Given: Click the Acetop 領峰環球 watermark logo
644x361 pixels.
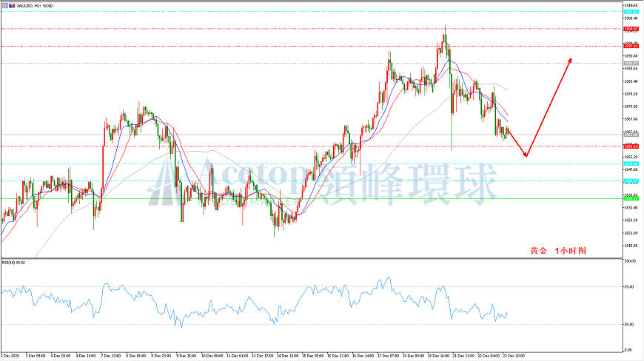Looking at the screenshot, I should click(x=323, y=183).
